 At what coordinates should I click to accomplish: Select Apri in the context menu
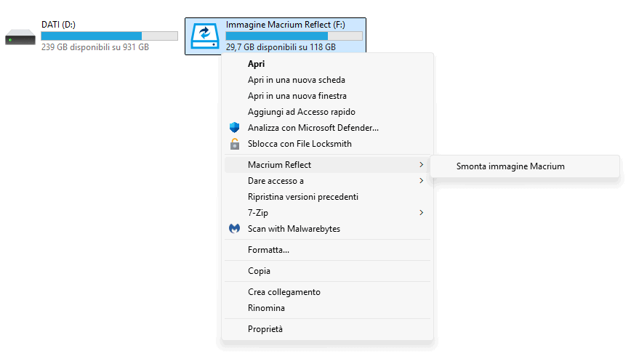[x=327, y=64]
